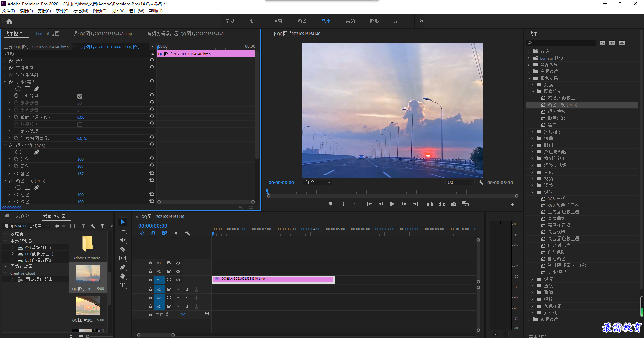Expand the 视频过渡 folder
The height and width of the screenshot is (338, 644).
(x=529, y=319)
